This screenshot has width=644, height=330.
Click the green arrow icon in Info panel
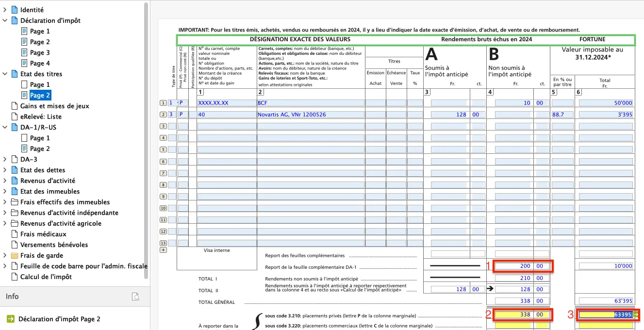coord(11,319)
